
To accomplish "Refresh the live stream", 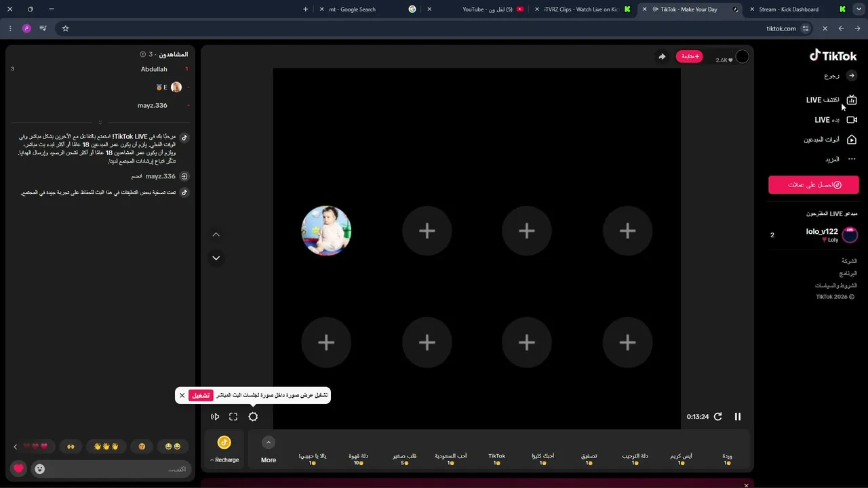I will click(x=718, y=417).
